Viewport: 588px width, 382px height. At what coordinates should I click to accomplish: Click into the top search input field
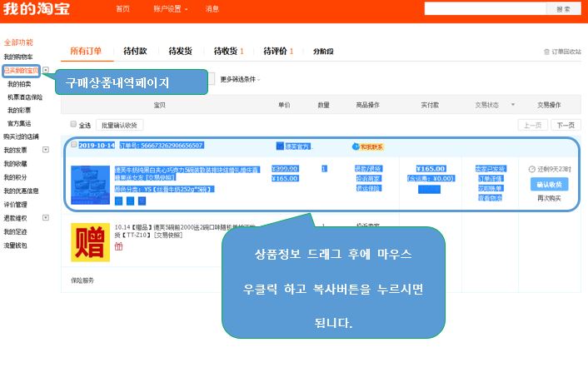[x=486, y=9]
